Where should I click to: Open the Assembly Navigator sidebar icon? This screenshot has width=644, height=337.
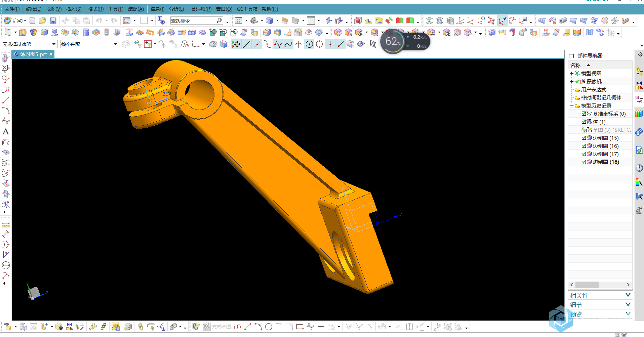point(639,71)
